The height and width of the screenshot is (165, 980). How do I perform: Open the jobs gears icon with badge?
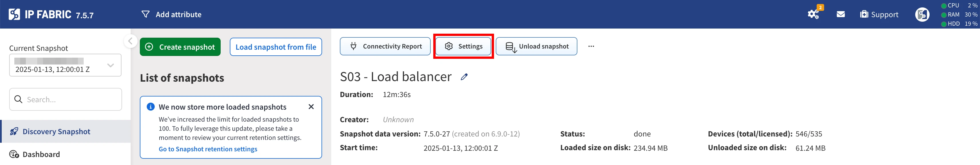[813, 14]
